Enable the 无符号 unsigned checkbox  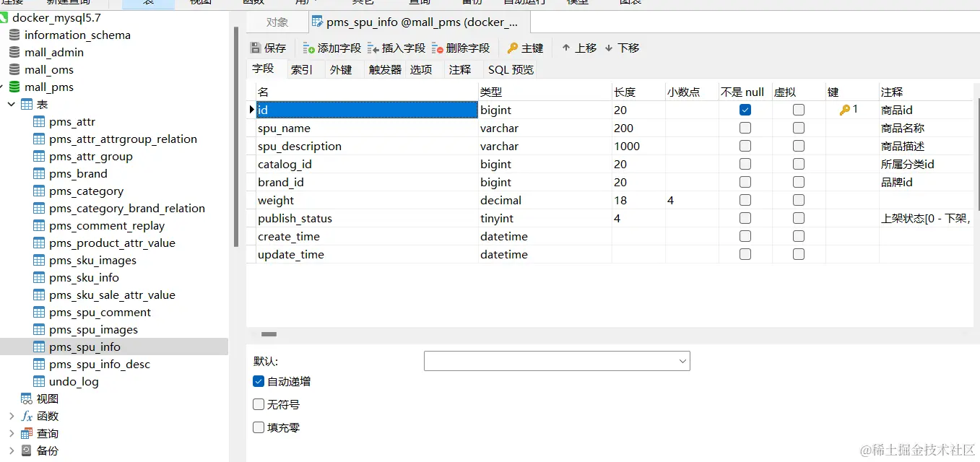pos(259,404)
